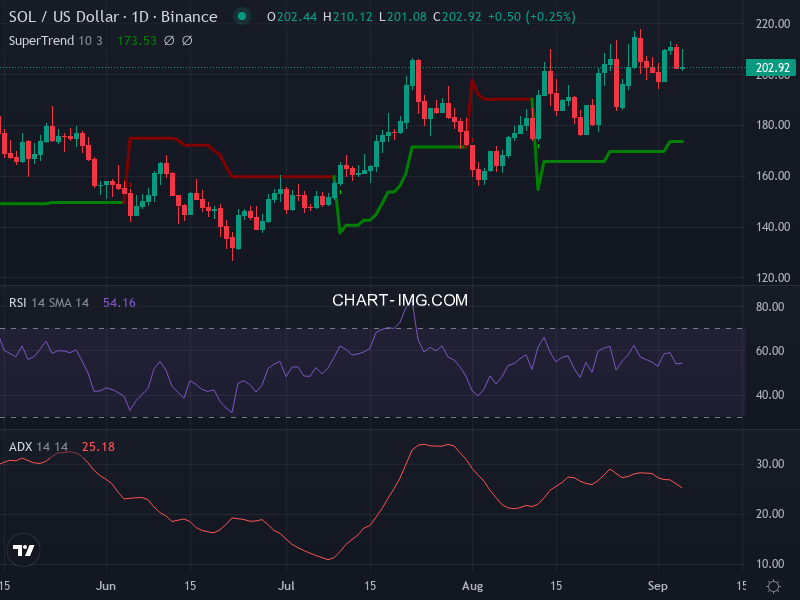Screen dimensions: 800x600
Task: Click the first ∅ symbol beside SuperTrend
Action: pyautogui.click(x=169, y=40)
